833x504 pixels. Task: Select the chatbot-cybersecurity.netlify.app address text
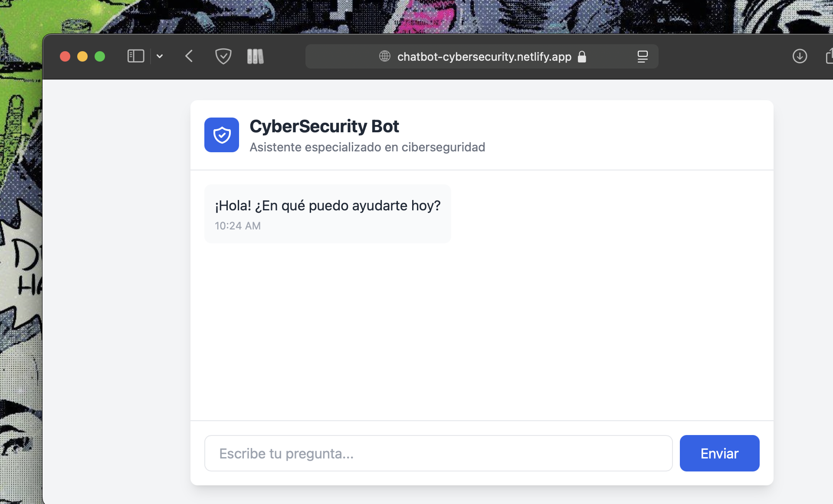tap(484, 57)
